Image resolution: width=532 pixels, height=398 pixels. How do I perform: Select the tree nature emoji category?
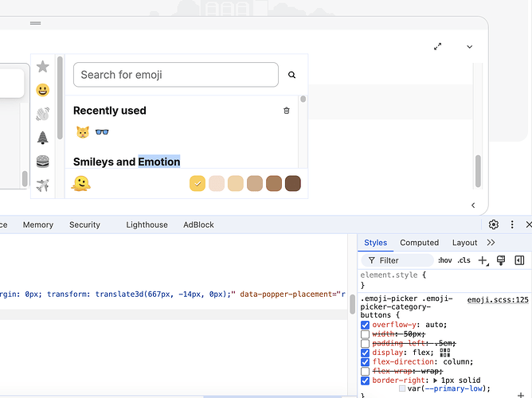[x=43, y=138]
